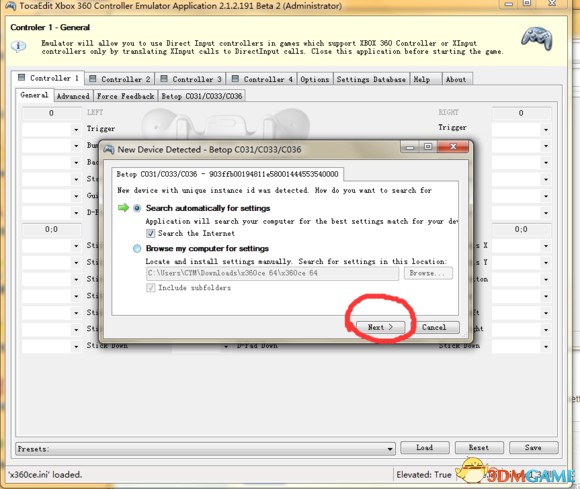Click the Controller 4 tab icon
The width and height of the screenshot is (580, 489).
(x=235, y=79)
